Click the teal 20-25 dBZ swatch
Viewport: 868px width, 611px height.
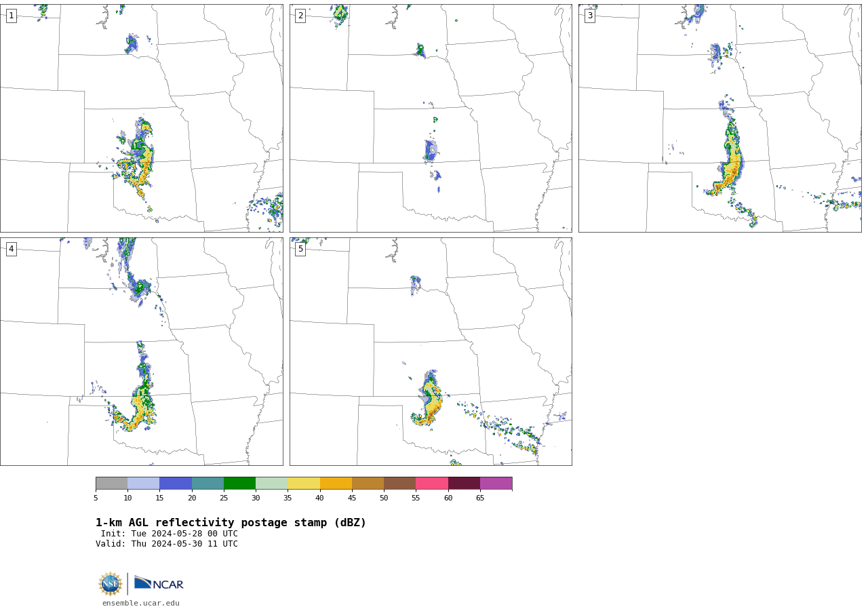[x=208, y=484]
